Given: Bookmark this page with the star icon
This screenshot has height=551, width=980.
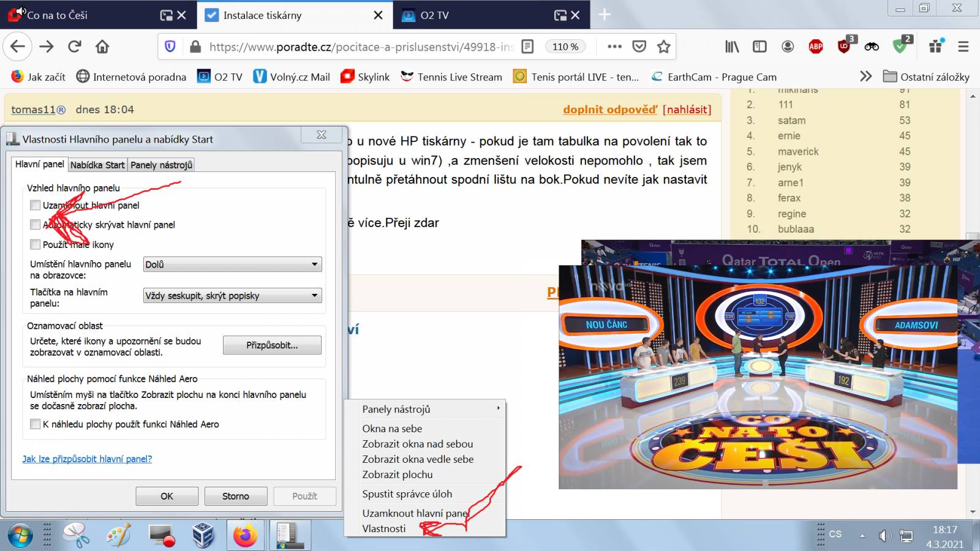Looking at the screenshot, I should point(663,47).
